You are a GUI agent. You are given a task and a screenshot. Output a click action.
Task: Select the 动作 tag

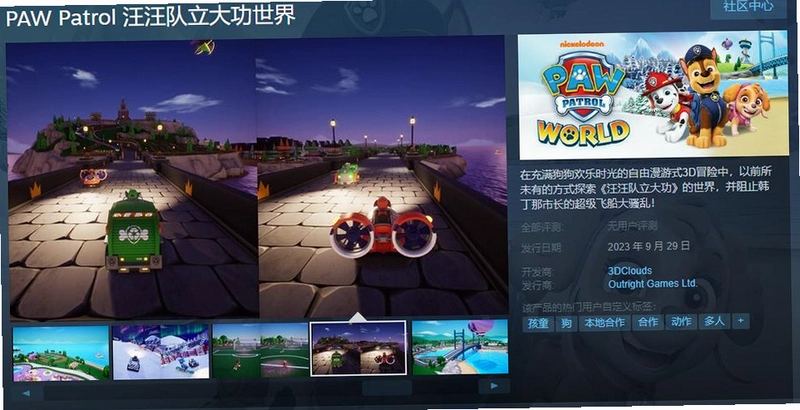click(x=681, y=322)
